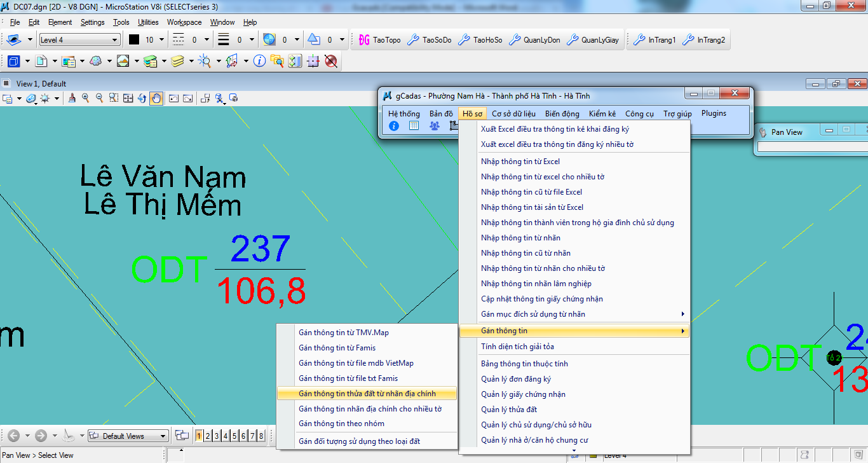Toggle view number 2 button

208,436
